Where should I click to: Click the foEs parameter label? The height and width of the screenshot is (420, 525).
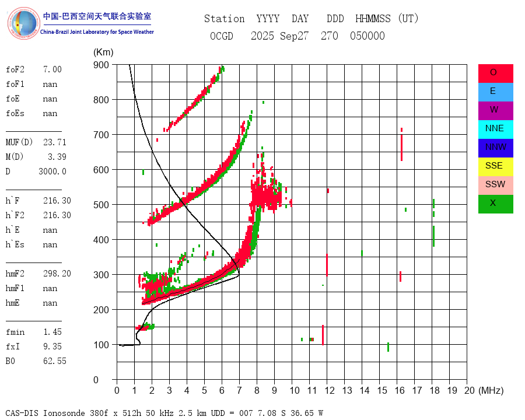coord(15,114)
